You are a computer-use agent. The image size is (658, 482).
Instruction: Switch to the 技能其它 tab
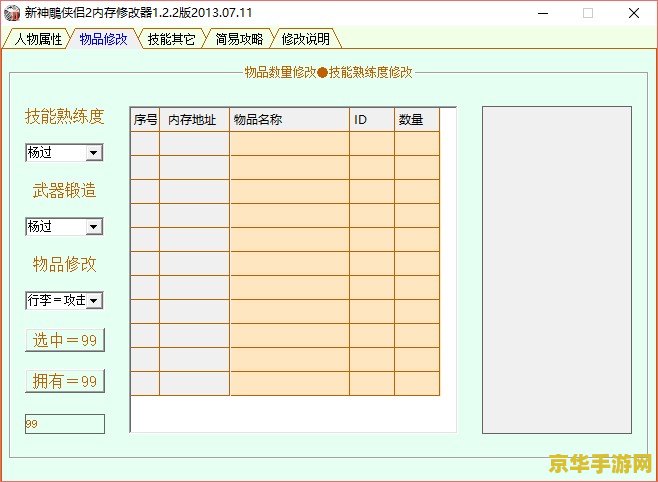pyautogui.click(x=171, y=39)
